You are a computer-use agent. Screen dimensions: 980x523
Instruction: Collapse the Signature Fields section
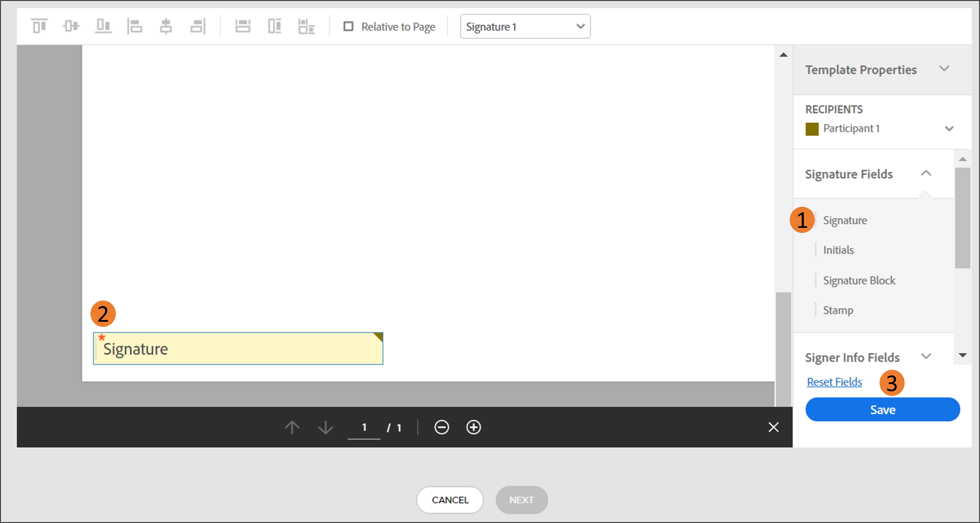pyautogui.click(x=926, y=174)
